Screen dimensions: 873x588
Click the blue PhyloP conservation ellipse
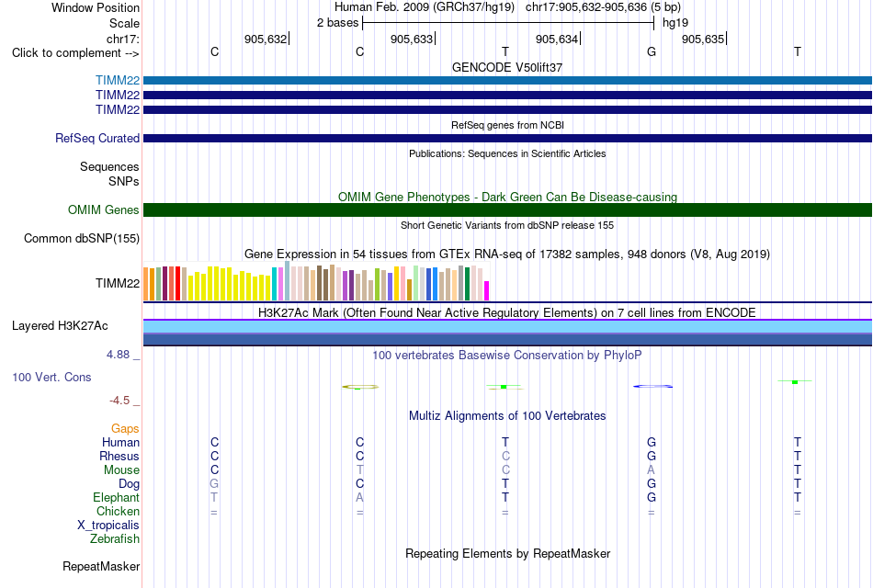tap(653, 387)
